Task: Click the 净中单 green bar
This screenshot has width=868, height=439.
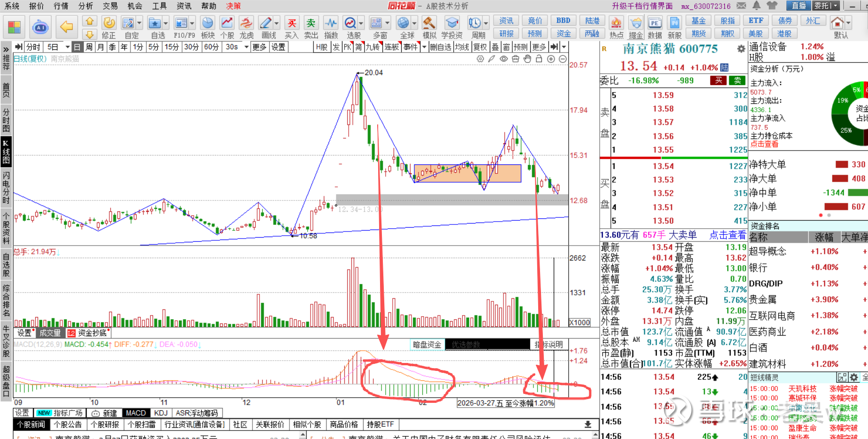Action: (x=858, y=193)
